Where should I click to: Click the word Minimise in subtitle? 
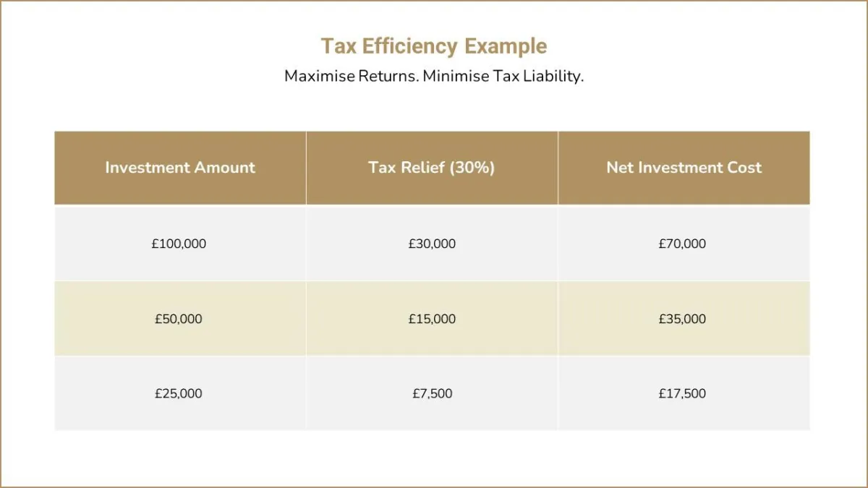(x=456, y=76)
